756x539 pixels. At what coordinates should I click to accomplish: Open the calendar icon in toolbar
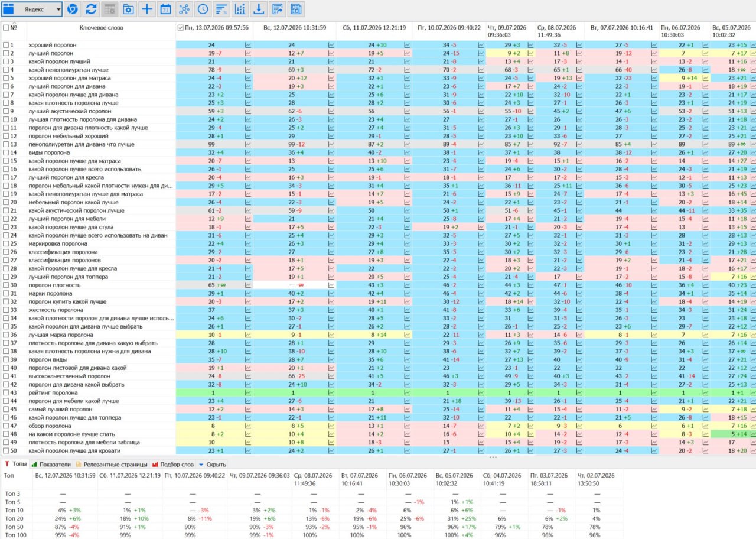165,9
